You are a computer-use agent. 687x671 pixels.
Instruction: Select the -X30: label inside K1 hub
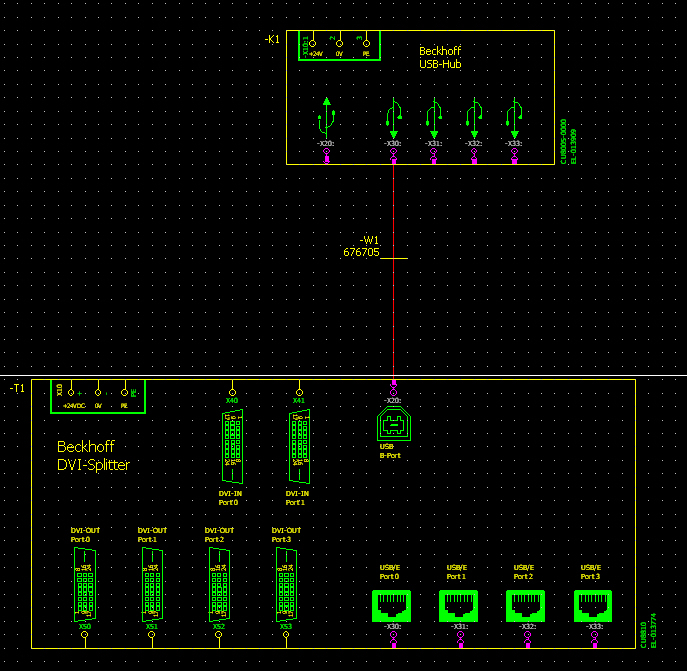pyautogui.click(x=393, y=143)
